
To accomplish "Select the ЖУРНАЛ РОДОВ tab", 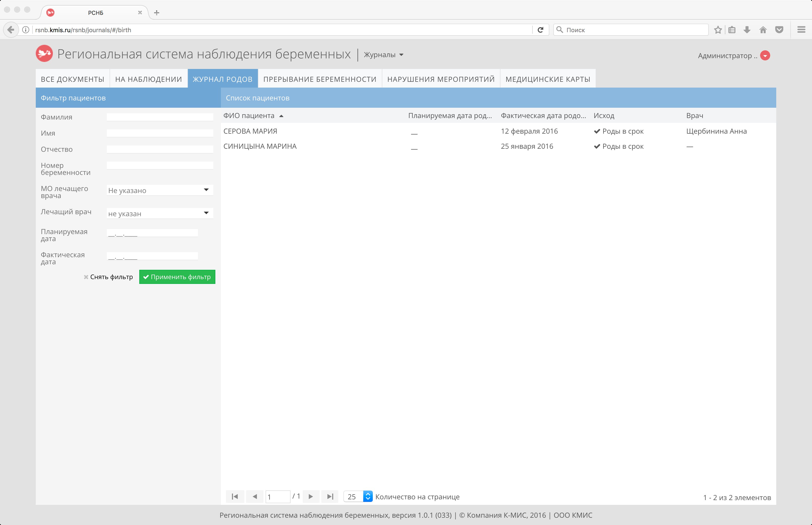I will point(222,79).
